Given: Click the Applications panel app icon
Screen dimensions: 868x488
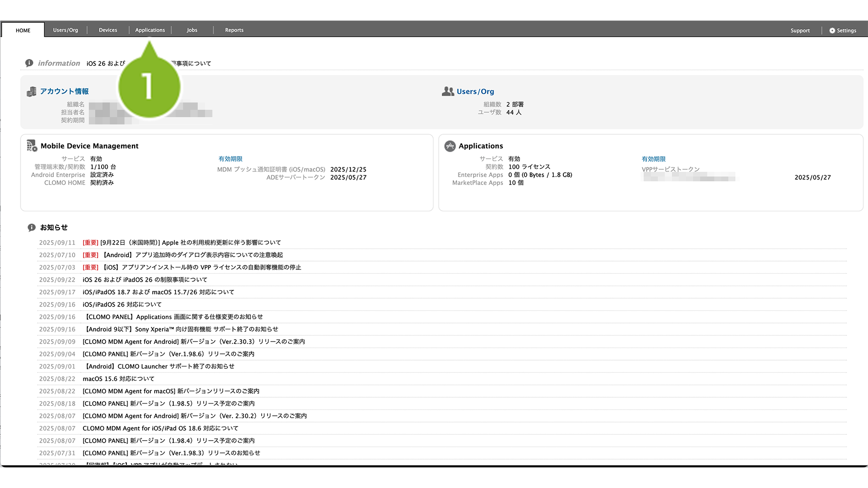Looking at the screenshot, I should (450, 146).
